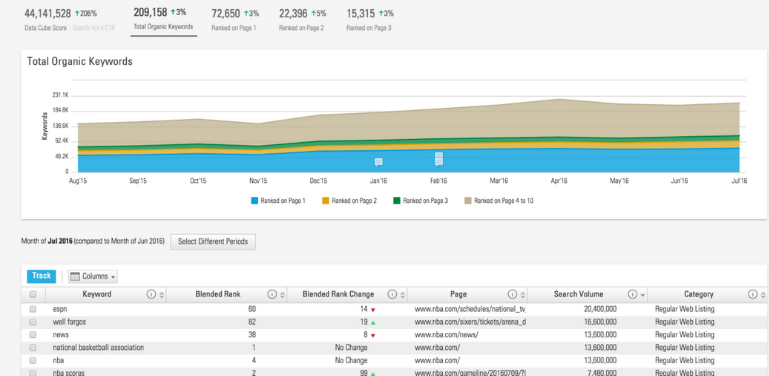
Task: Click info icon beside Blended Rank header
Action: [272, 295]
